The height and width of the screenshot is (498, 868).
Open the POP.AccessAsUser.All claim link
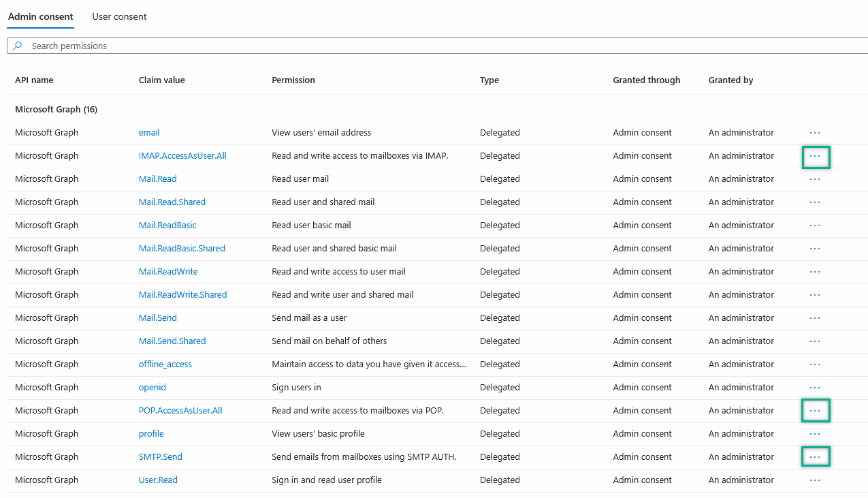pos(180,410)
